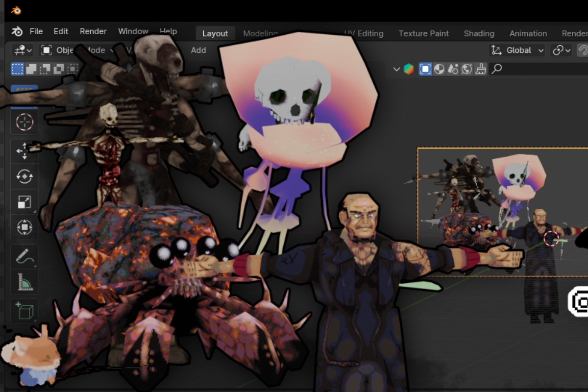Viewport: 588px width, 392px height.
Task: Open the editor type dropdown
Action: tap(23, 50)
